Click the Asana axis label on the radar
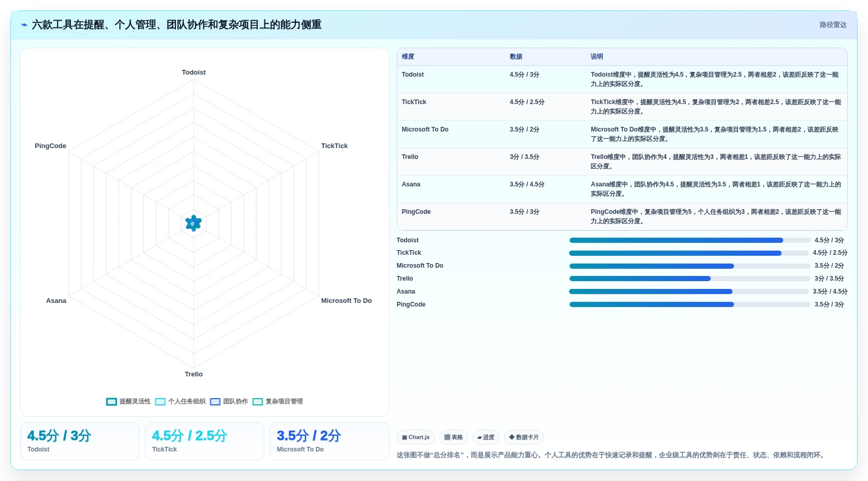Viewport: 868px width, 481px height. point(56,301)
